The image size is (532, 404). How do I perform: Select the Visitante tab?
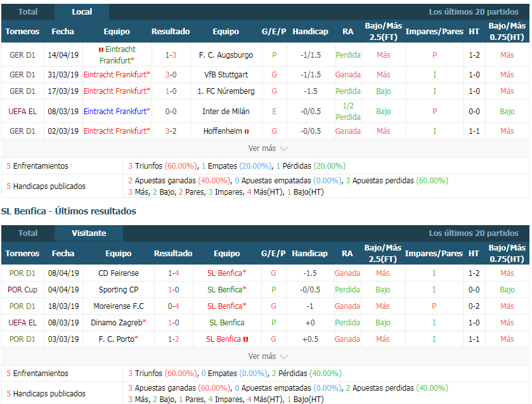pyautogui.click(x=89, y=233)
